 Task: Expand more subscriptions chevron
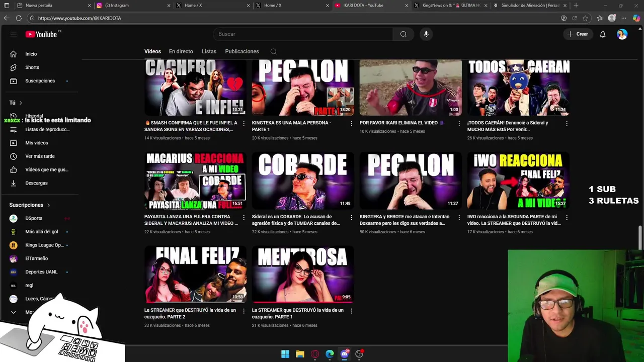click(x=14, y=312)
